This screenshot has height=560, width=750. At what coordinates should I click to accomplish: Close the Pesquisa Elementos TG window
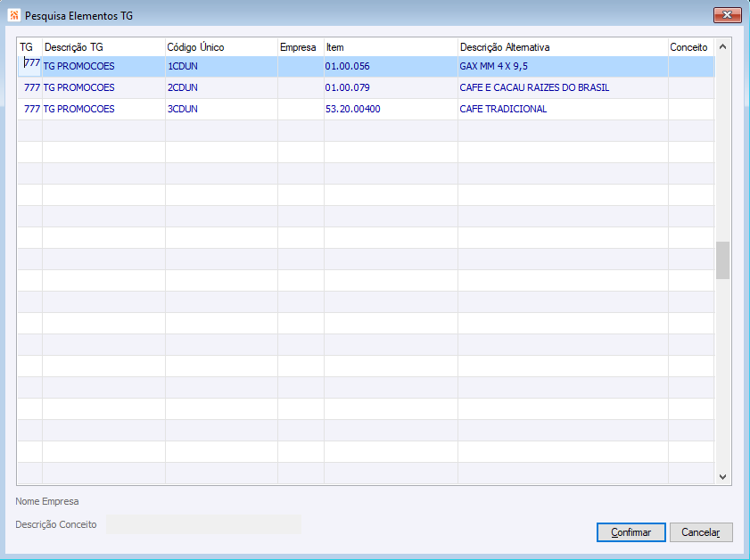coord(727,15)
